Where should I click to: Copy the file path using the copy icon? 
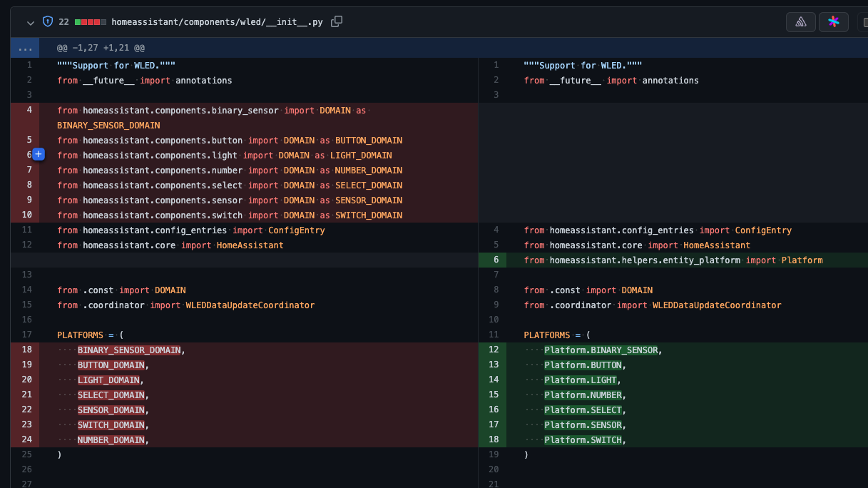336,22
